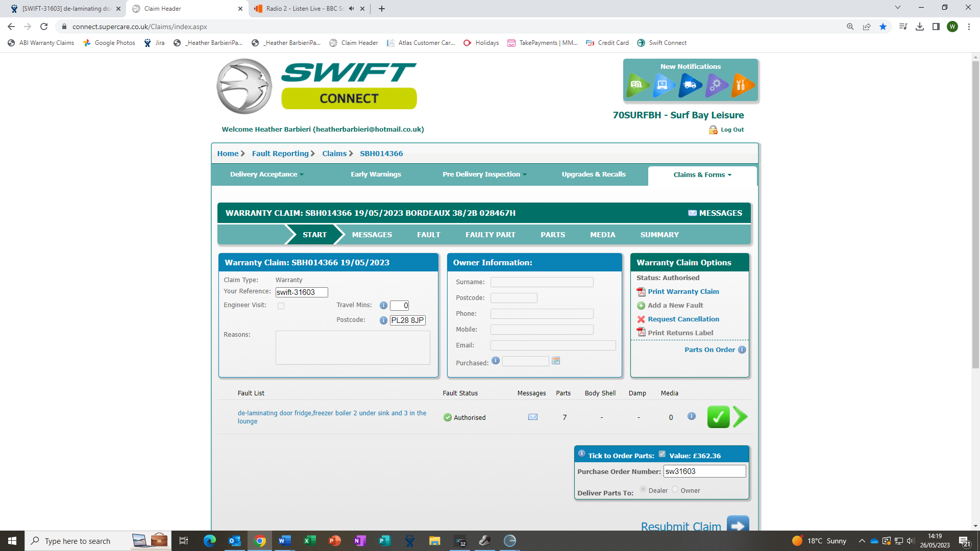Viewport: 980px width, 551px height.
Task: Click the green tick fault button
Action: tap(718, 417)
